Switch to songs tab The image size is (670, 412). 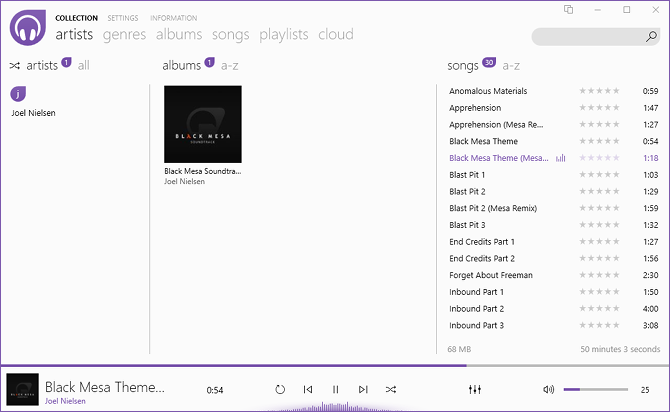[x=231, y=35]
